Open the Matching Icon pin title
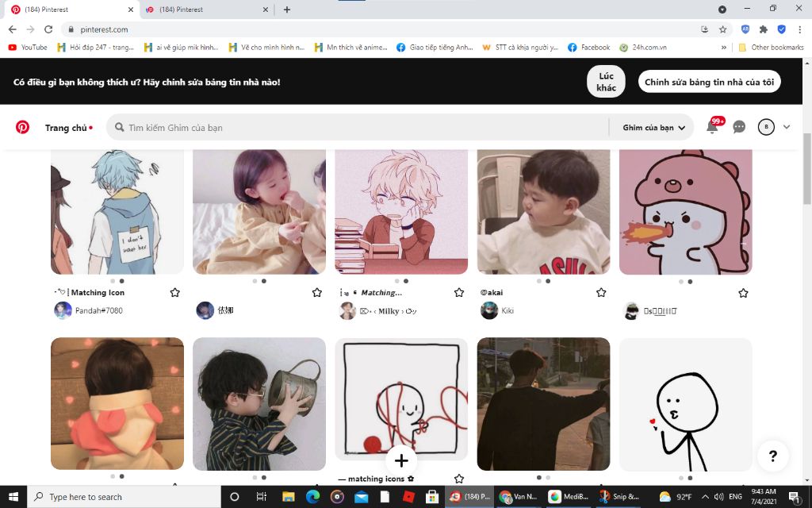Viewport: 812px width, 508px height. point(89,292)
